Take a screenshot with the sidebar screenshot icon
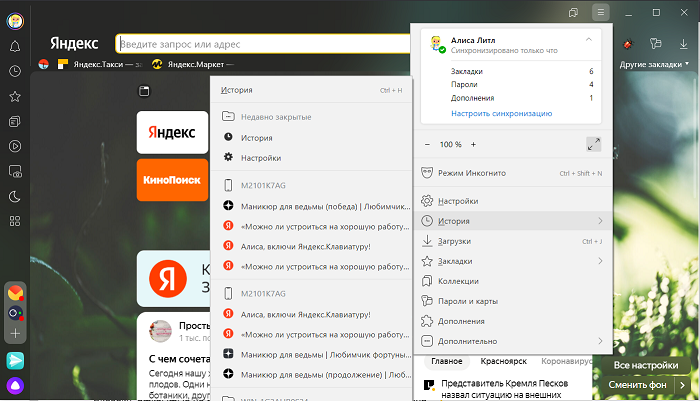 click(x=15, y=171)
